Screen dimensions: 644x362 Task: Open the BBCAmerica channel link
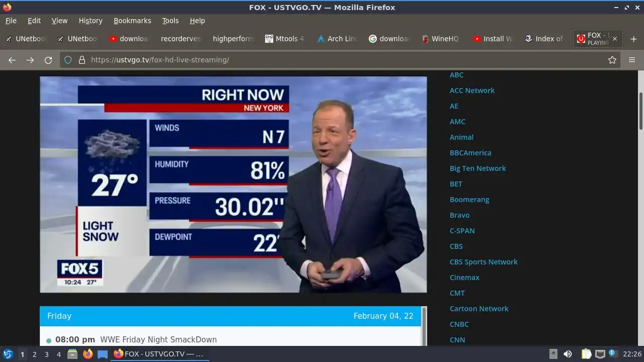click(x=470, y=153)
